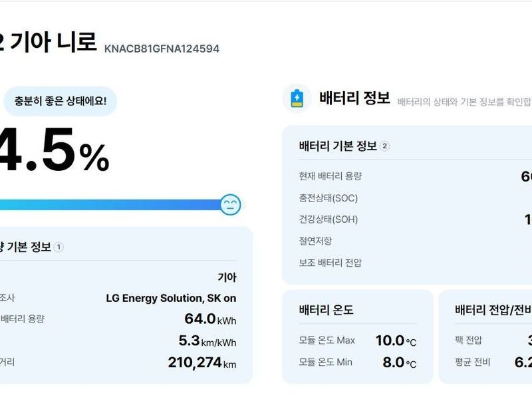This screenshot has height=399, width=532.
Task: Click the 보조 배터리 전압 row
Action: click(x=331, y=263)
